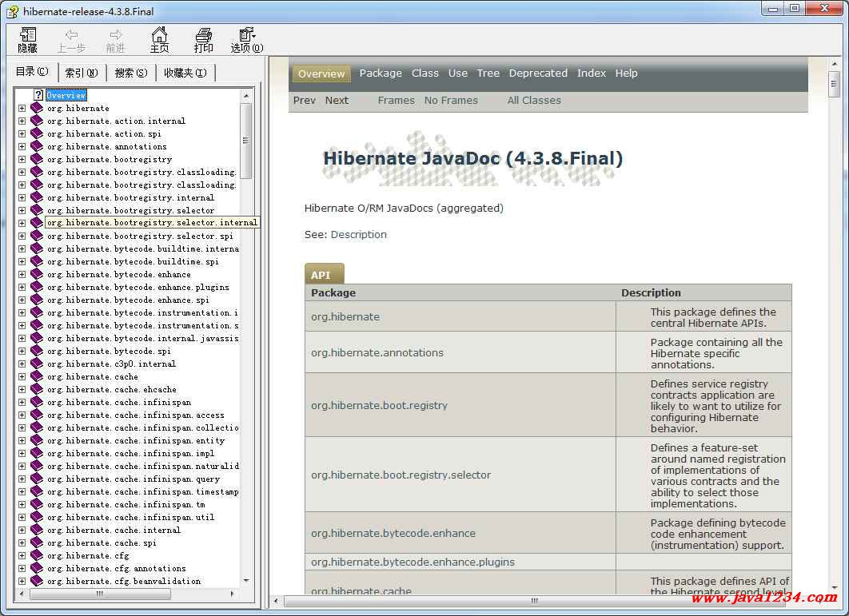Open the org.hibernate.annotations link in the API table
The height and width of the screenshot is (616, 849).
tap(377, 353)
